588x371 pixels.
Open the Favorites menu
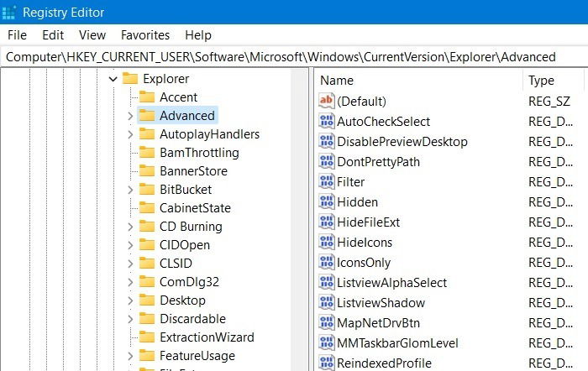(145, 35)
